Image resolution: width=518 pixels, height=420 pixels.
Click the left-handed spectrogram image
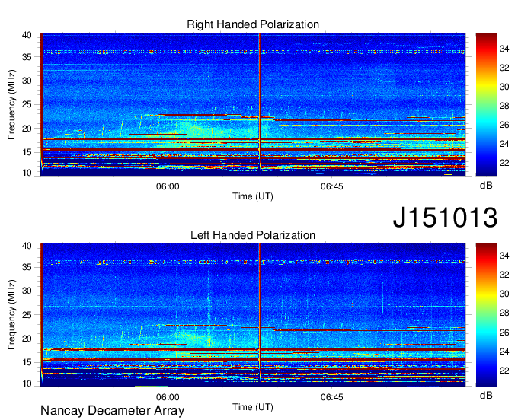click(x=253, y=315)
